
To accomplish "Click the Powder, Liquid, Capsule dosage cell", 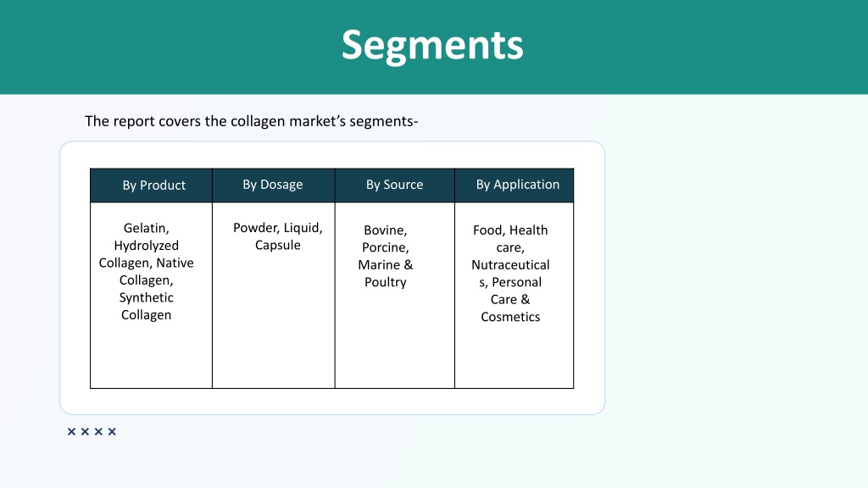I will tap(274, 295).
